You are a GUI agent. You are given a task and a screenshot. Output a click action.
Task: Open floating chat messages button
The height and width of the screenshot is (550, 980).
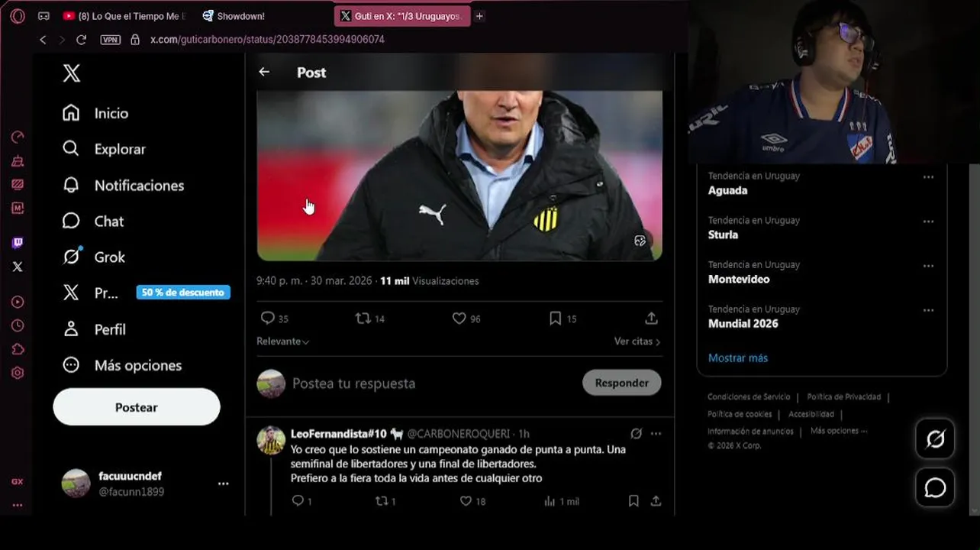coord(935,487)
